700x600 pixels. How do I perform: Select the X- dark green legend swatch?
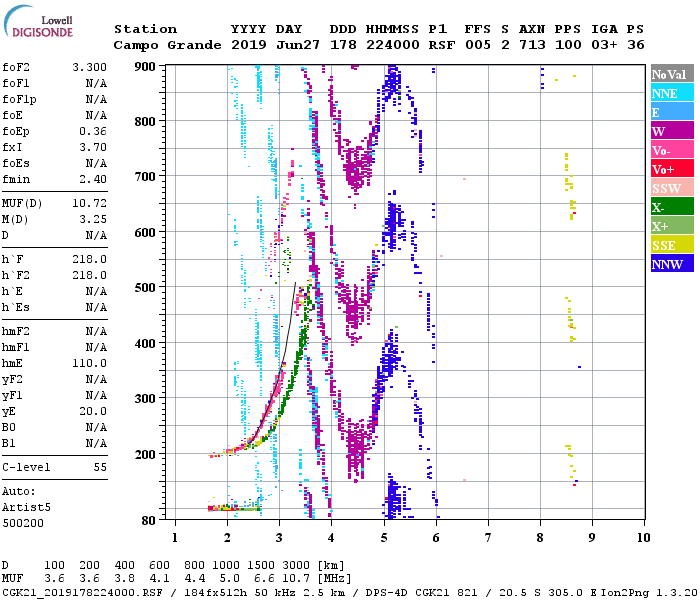point(672,207)
